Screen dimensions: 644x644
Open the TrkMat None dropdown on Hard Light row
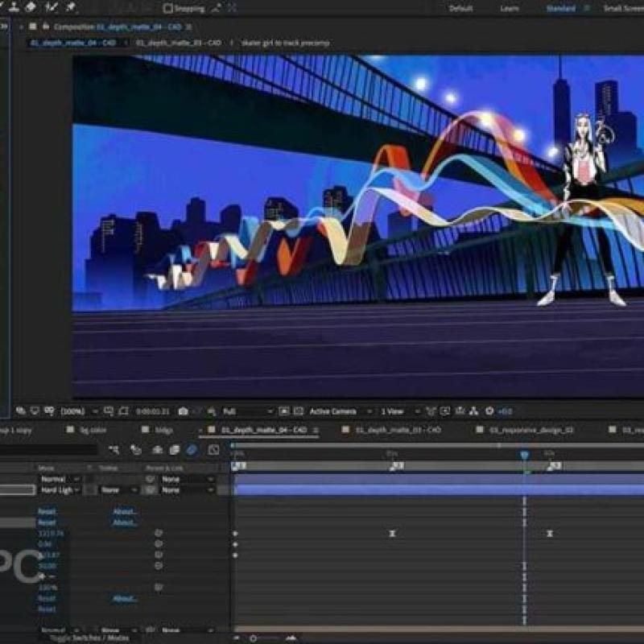click(118, 490)
